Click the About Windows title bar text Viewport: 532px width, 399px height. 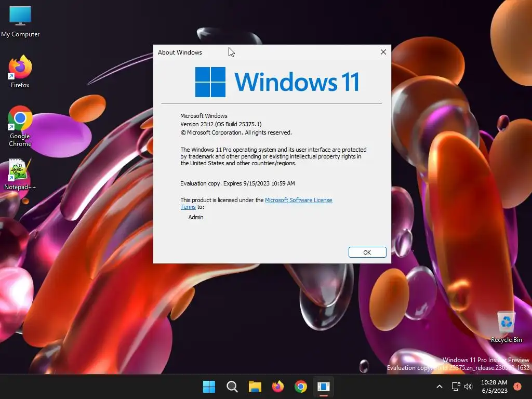click(x=180, y=52)
